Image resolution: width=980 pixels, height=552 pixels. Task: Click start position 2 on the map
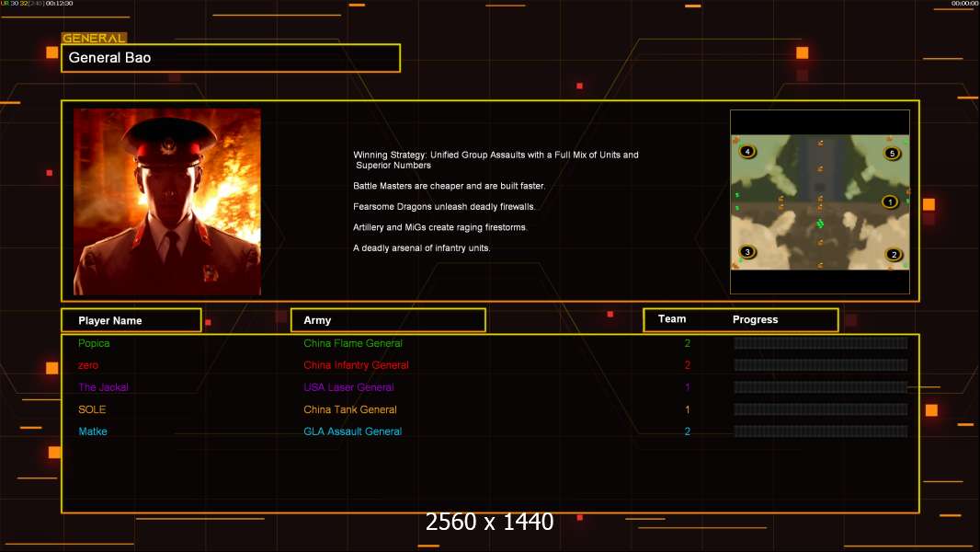(x=894, y=255)
